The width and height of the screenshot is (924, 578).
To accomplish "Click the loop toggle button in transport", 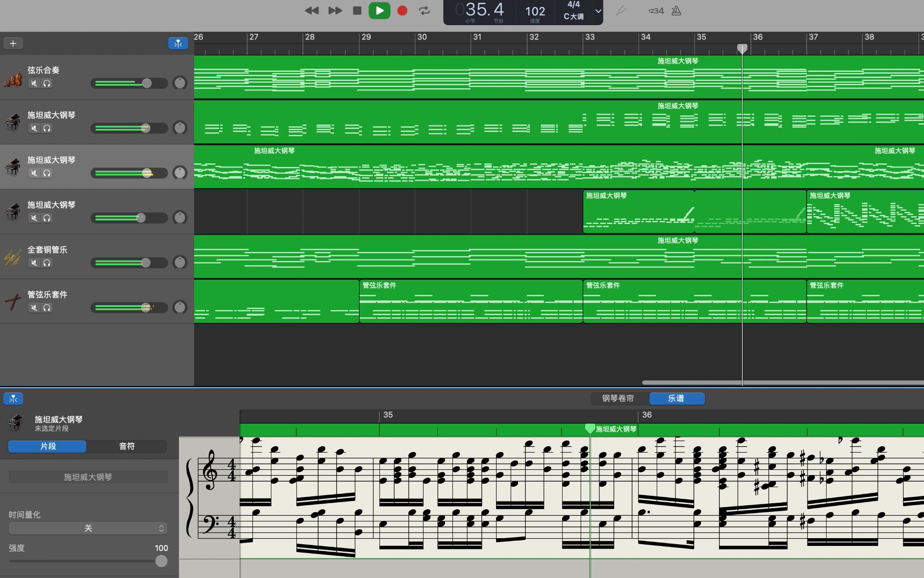I will [x=423, y=11].
